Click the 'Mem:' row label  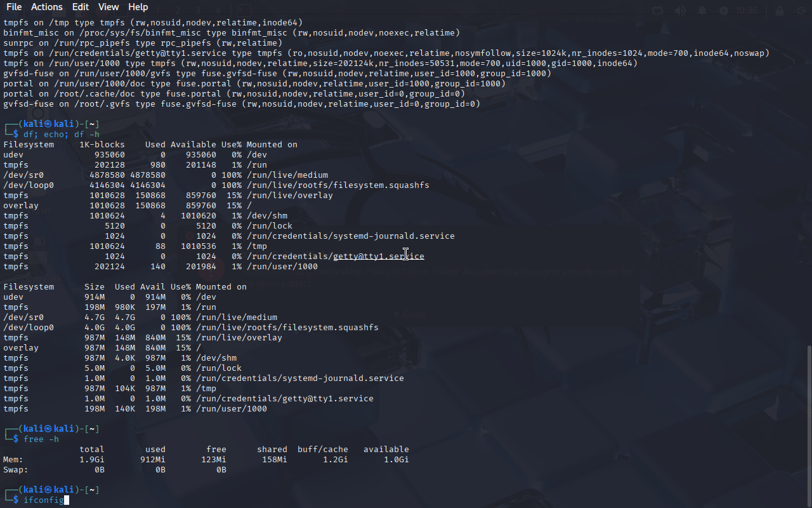[13, 460]
